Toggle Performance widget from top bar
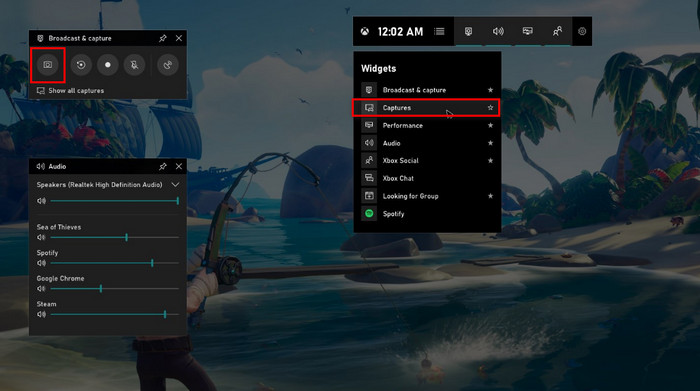700x391 pixels. pos(528,31)
